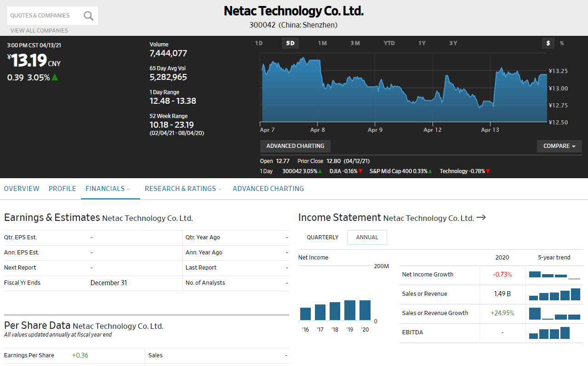The image size is (588, 366).
Task: Click the green up arrow by 3.05%
Action: 55,77
